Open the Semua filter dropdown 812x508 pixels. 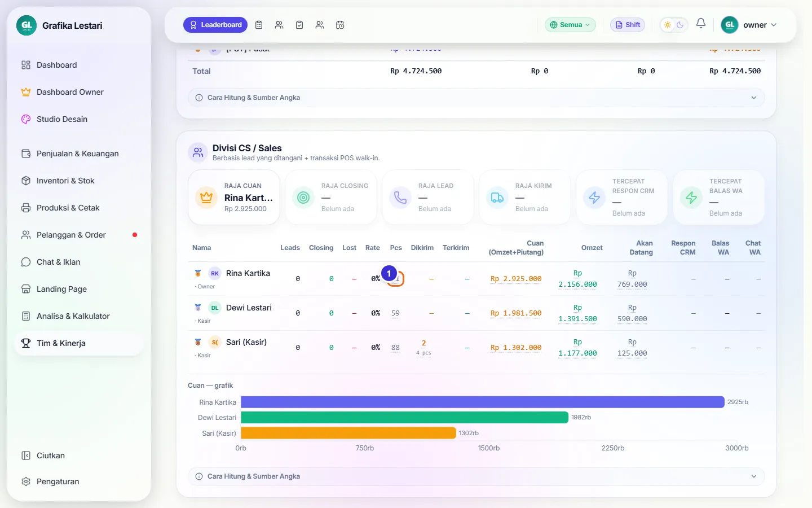(570, 25)
